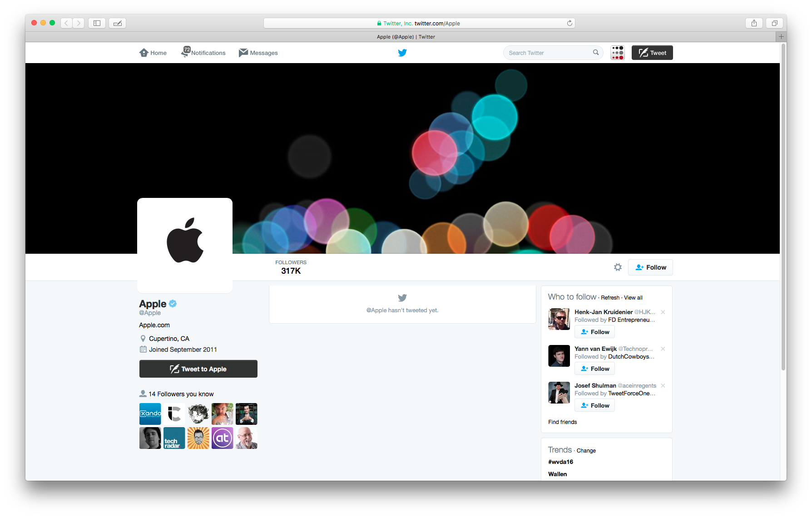The height and width of the screenshot is (517, 812).
Task: Click the search magnifier icon
Action: (596, 52)
